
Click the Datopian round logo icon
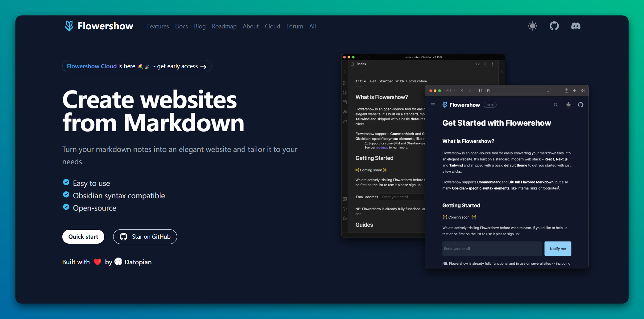(118, 262)
